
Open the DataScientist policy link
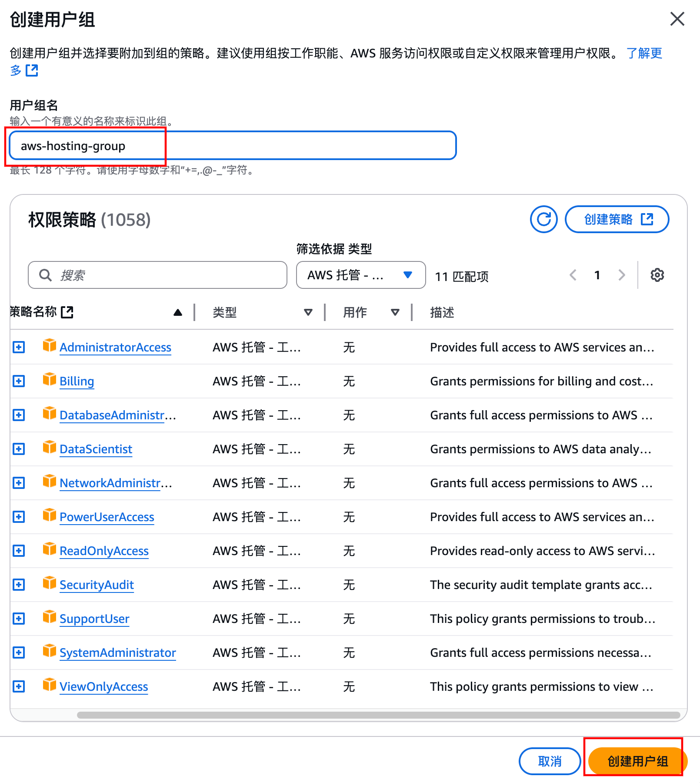96,449
